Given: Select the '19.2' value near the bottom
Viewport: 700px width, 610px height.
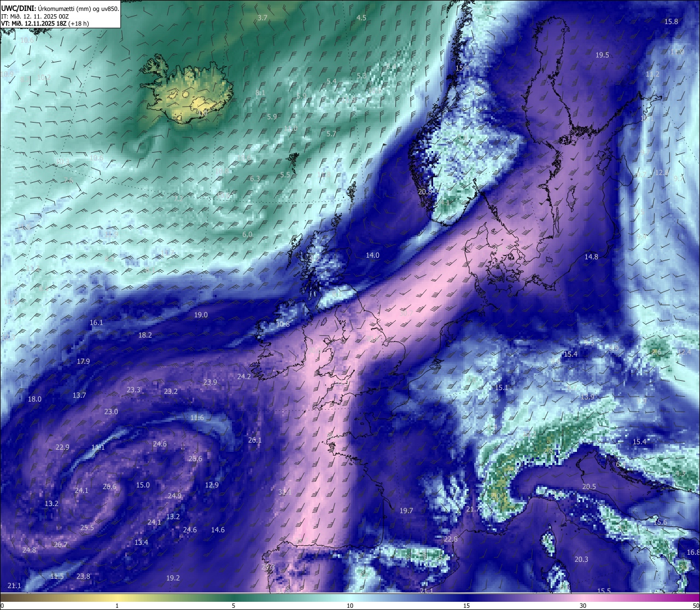Looking at the screenshot, I should point(173,578).
